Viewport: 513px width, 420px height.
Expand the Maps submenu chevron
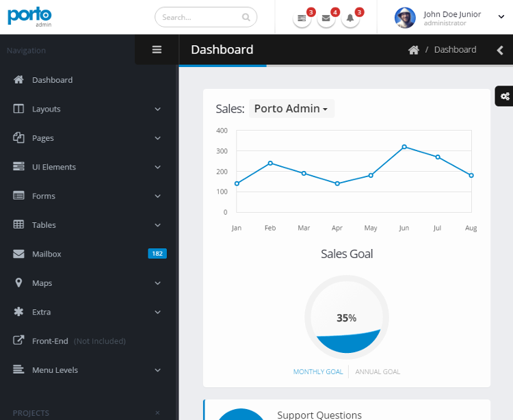click(x=158, y=283)
